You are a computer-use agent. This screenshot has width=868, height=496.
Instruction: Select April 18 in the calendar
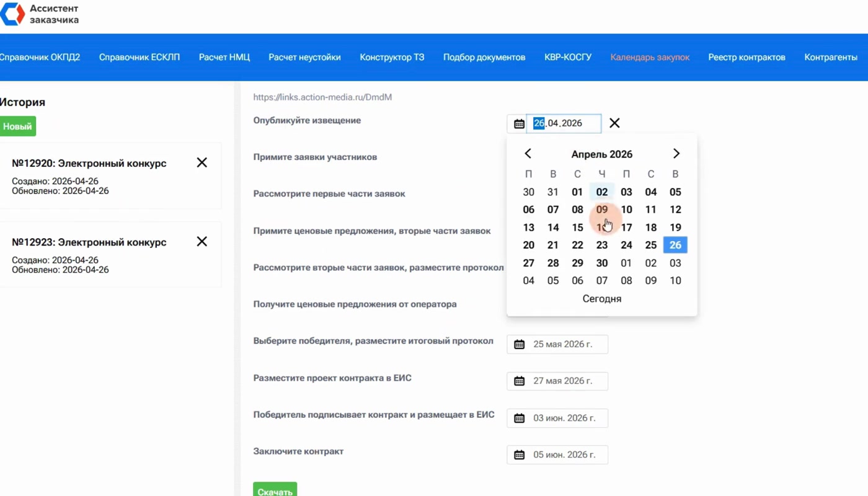(651, 228)
